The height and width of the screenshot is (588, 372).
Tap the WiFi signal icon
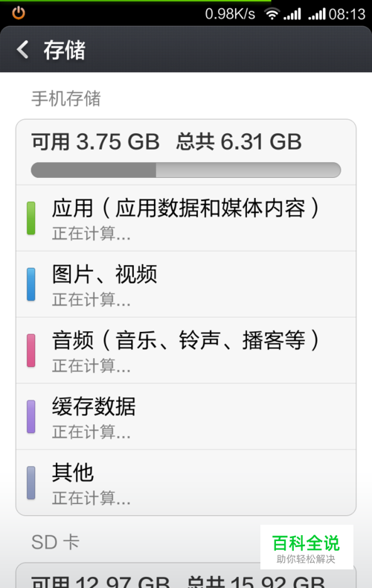pyautogui.click(x=272, y=14)
